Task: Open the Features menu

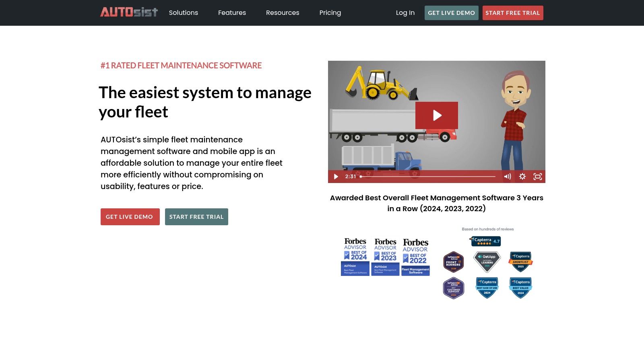Action: (x=232, y=12)
